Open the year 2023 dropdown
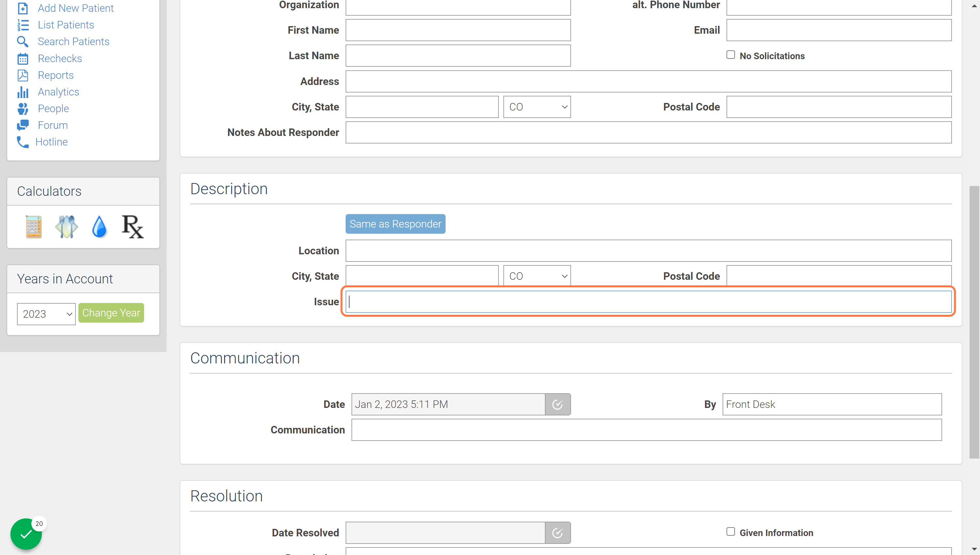Screen dimensions: 980x555 pyautogui.click(x=46, y=314)
